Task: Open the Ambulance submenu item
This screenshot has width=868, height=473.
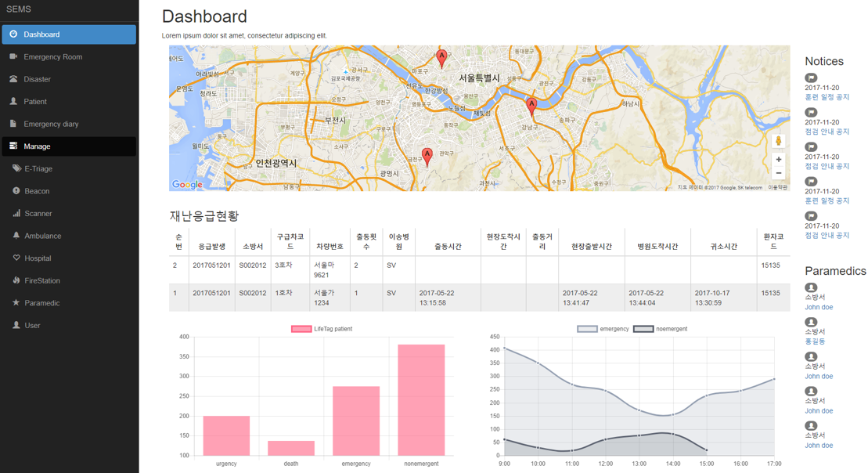Action: coord(69,236)
